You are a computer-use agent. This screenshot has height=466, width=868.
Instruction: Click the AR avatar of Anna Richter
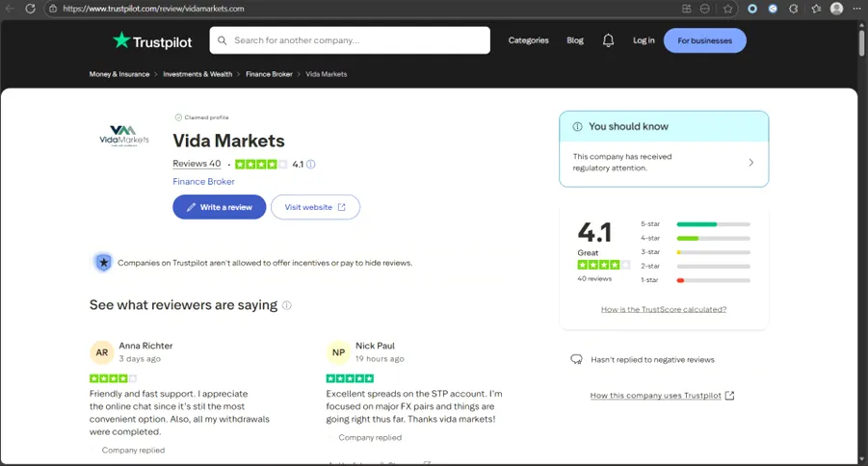[102, 352]
